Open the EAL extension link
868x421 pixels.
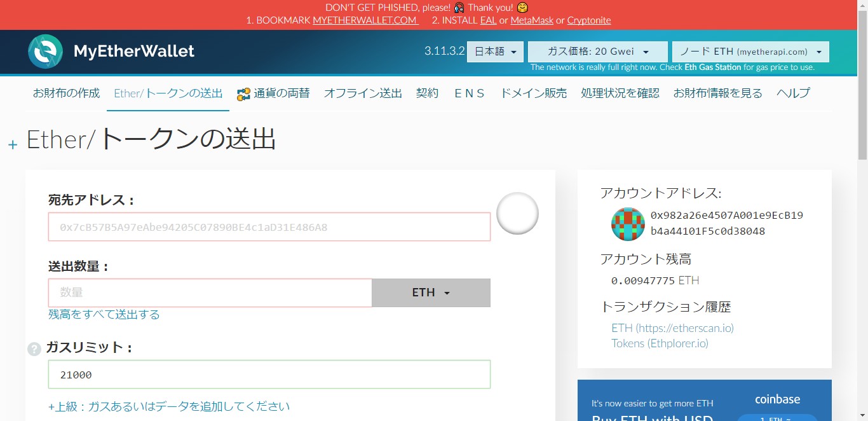(488, 20)
